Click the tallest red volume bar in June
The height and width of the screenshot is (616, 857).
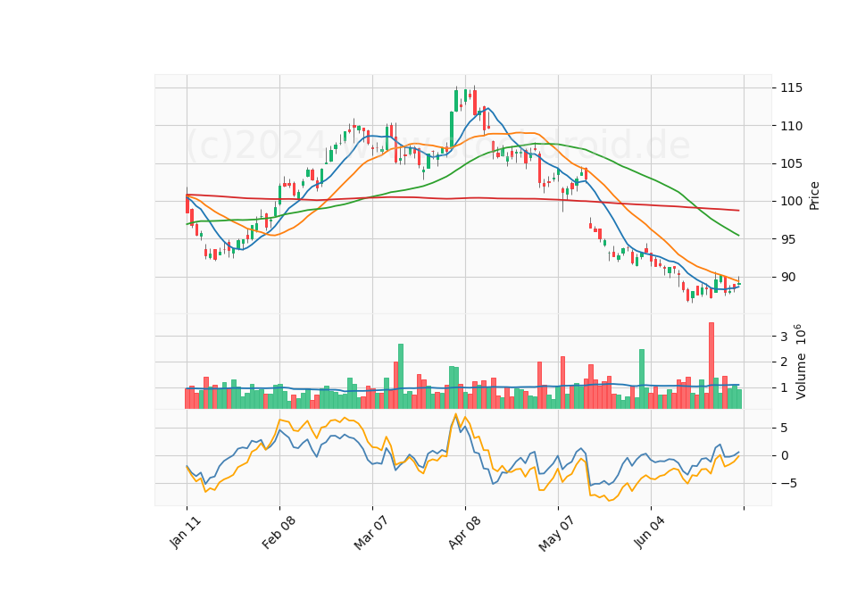point(711,366)
